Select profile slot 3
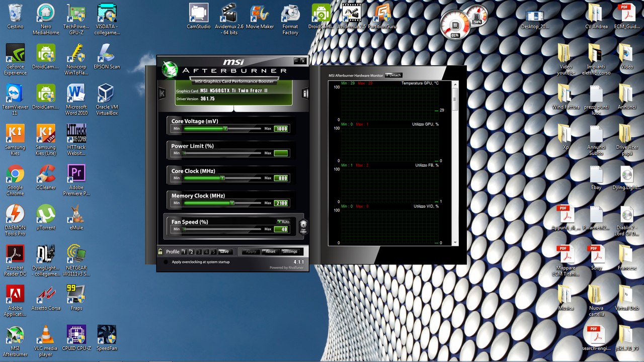The width and height of the screenshot is (644, 362). pos(199,251)
